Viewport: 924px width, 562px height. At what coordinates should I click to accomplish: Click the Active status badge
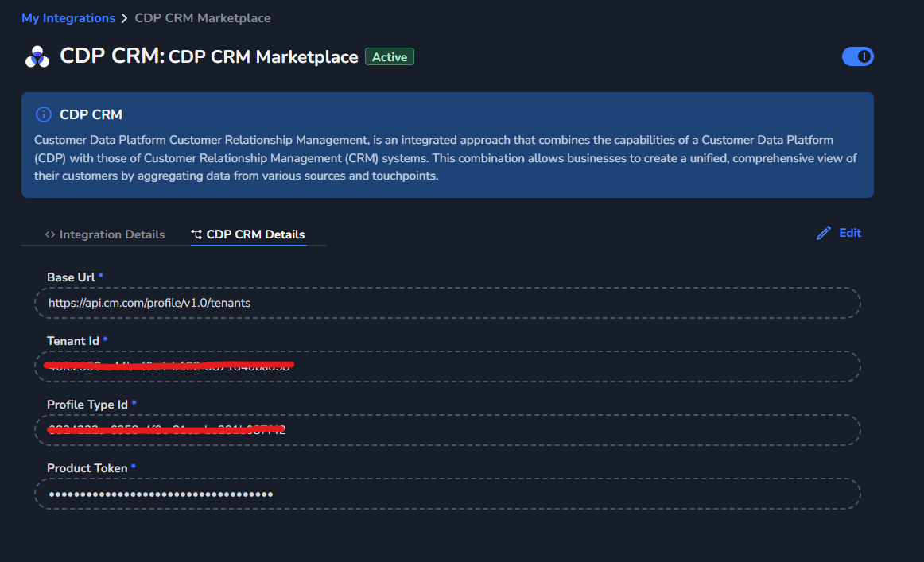point(390,57)
